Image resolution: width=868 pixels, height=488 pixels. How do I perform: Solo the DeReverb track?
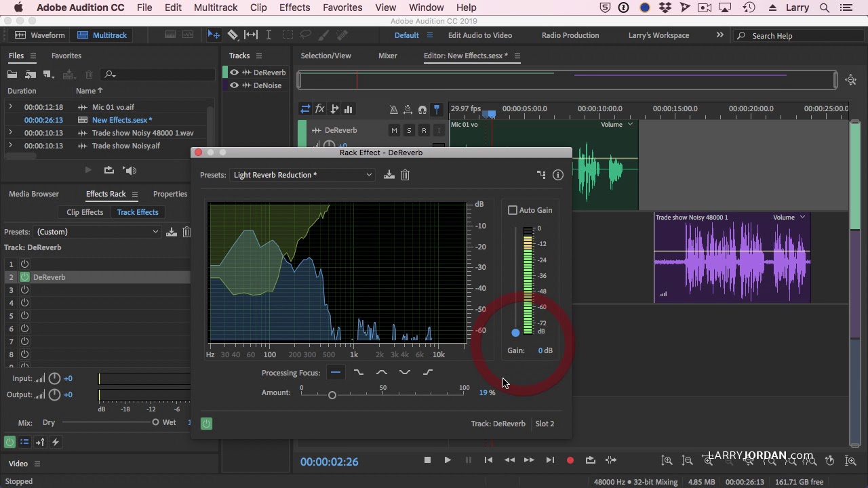tap(409, 130)
